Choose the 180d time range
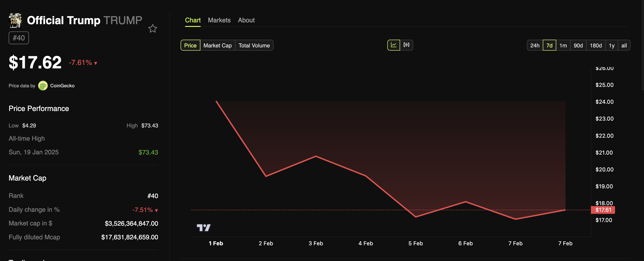 (595, 46)
